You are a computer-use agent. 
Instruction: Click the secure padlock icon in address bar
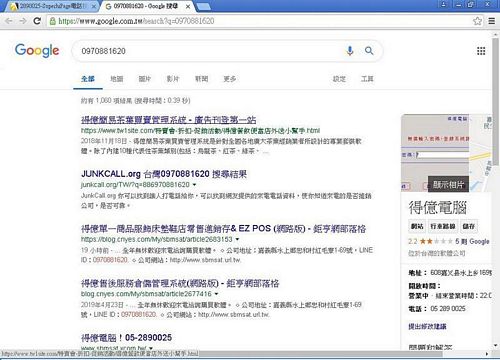(52, 21)
